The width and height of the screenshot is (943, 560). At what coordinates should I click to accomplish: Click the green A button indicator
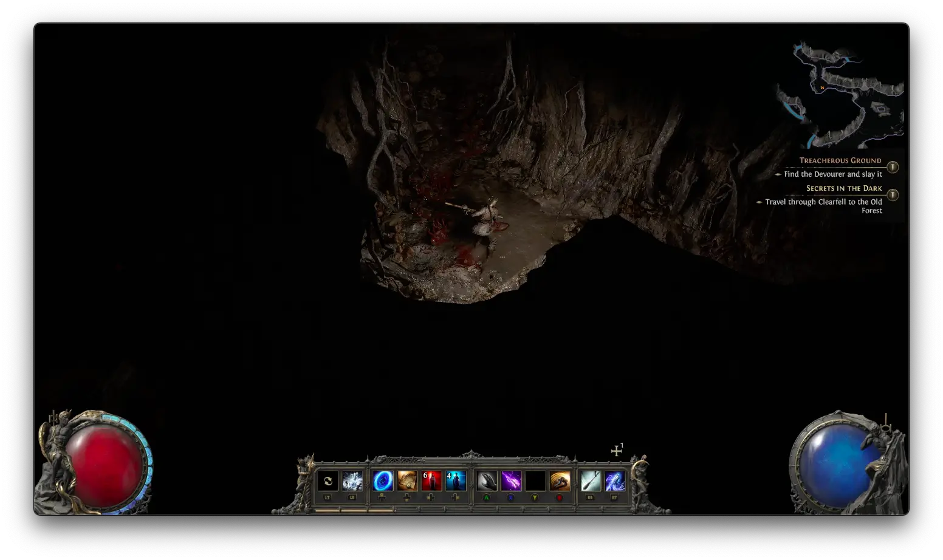(x=487, y=497)
